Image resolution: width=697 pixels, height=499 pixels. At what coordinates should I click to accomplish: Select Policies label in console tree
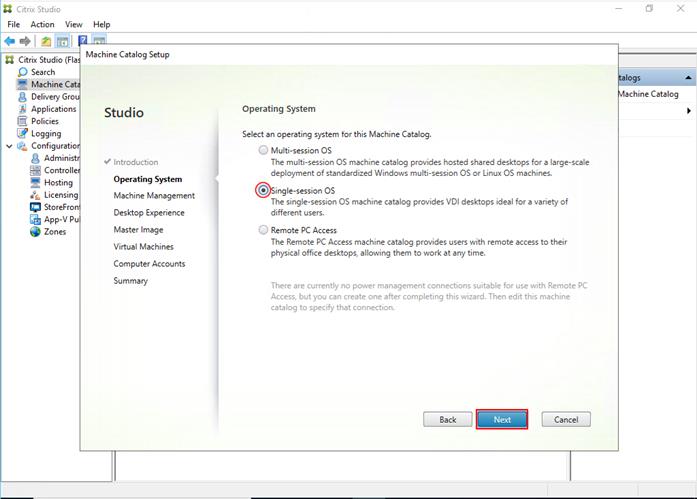click(x=44, y=121)
